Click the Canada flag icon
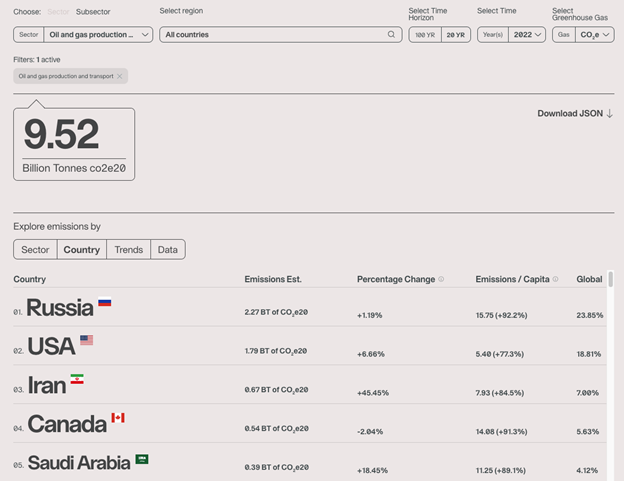Viewport: 624px width, 481px height. pos(117,418)
